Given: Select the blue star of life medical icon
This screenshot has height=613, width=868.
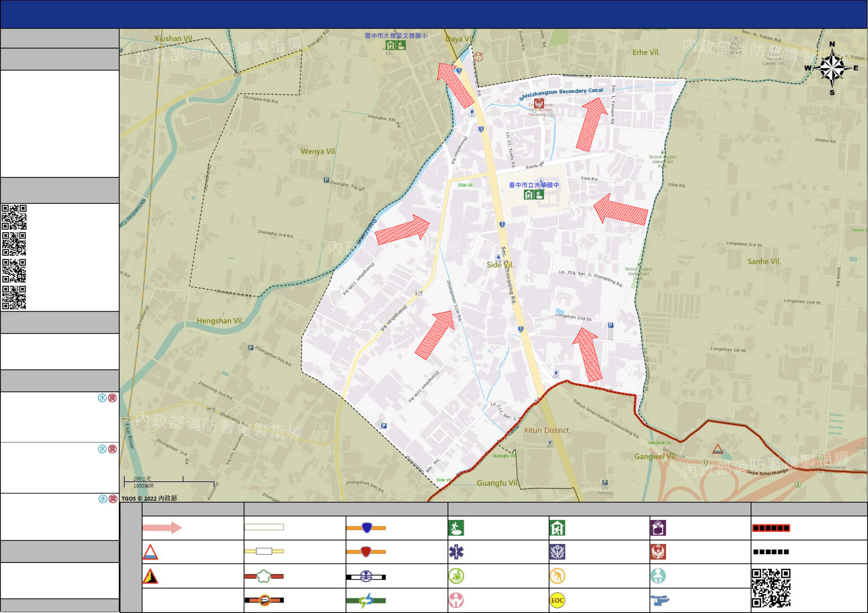Looking at the screenshot, I should point(456,552).
